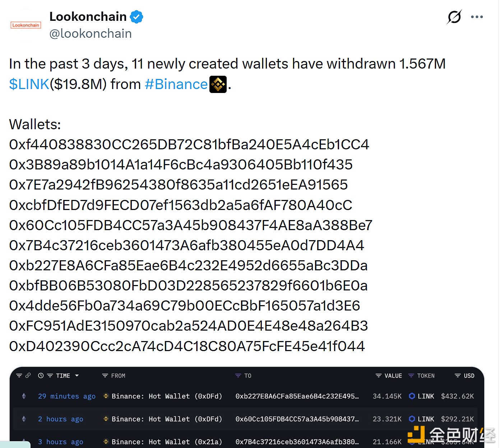500x448 pixels.
Task: Open the VALUE column filter
Action: point(378,375)
